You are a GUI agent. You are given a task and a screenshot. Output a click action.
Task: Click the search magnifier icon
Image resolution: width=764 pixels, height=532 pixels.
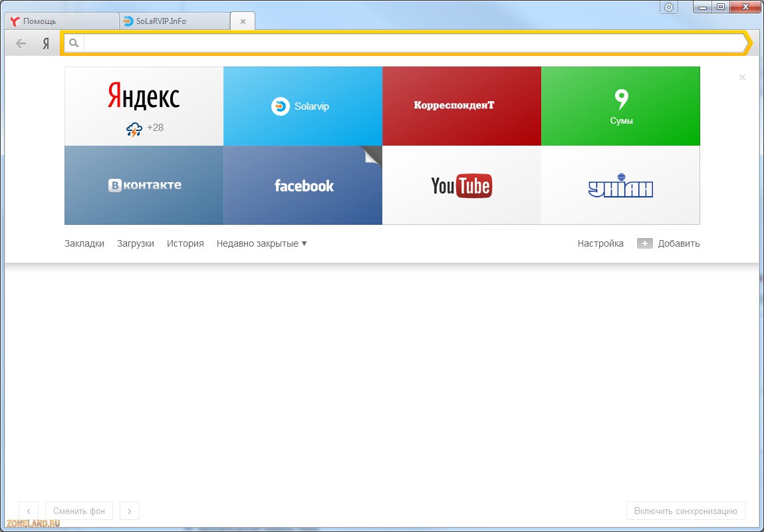[x=74, y=43]
